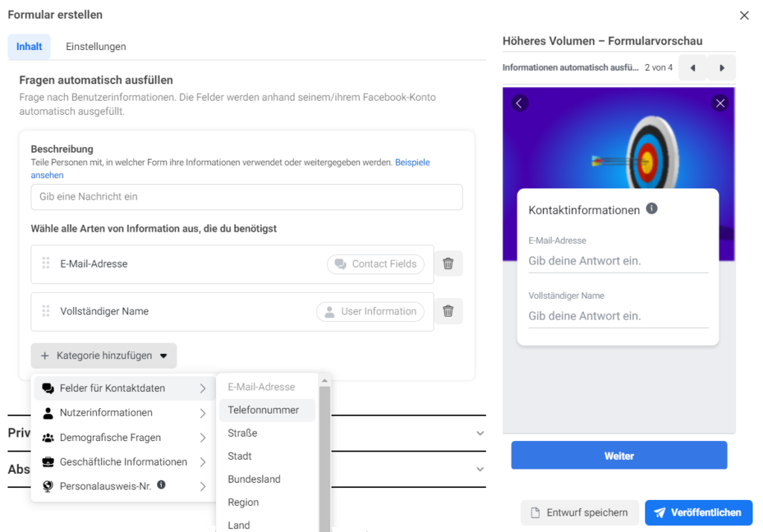Select Telefonnummer from the submenu
This screenshot has width=763, height=532.
pos(267,411)
